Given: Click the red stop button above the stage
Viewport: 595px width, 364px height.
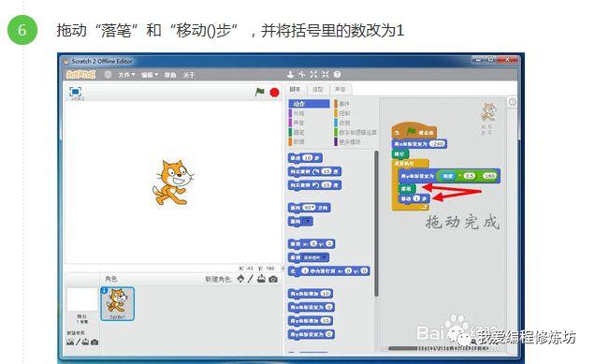Looking at the screenshot, I should click(x=274, y=93).
